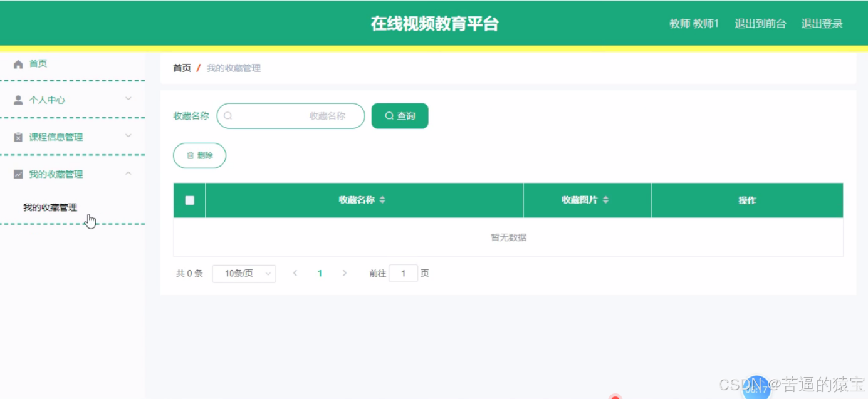Image resolution: width=868 pixels, height=399 pixels.
Task: Click the sort arrows on 收藏名称 column
Action: [382, 200]
